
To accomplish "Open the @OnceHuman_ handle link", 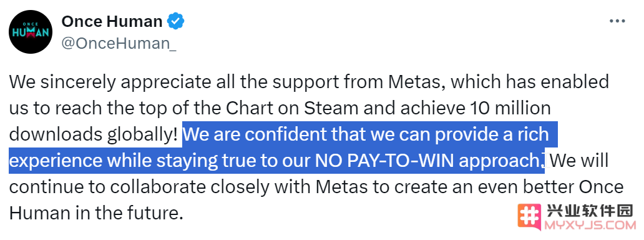I will click(119, 43).
